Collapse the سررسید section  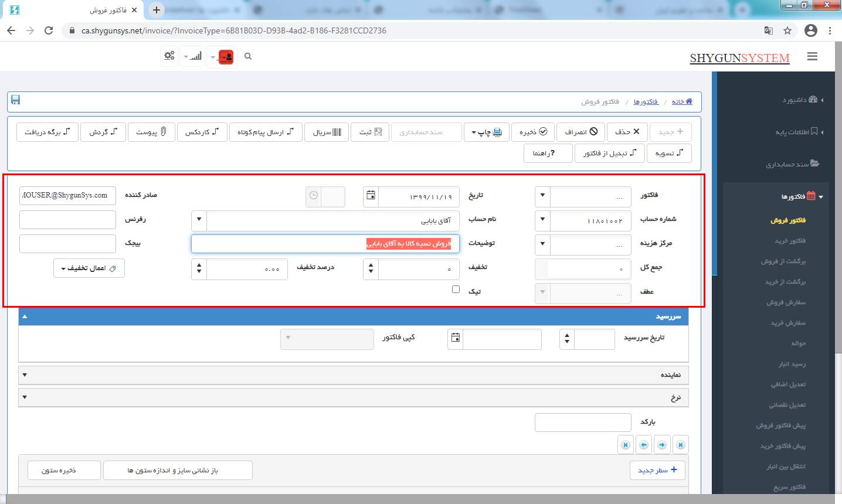(23, 316)
